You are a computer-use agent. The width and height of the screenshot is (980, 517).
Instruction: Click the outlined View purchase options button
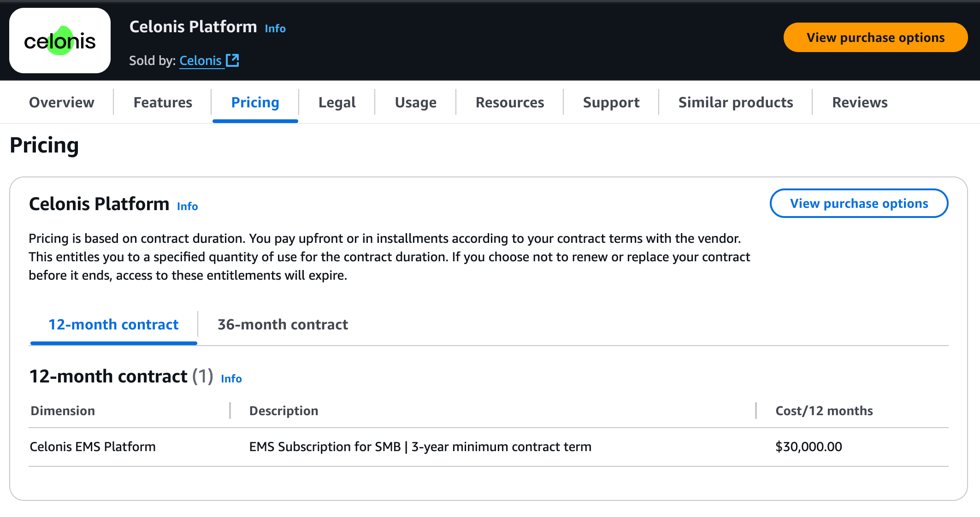point(859,203)
